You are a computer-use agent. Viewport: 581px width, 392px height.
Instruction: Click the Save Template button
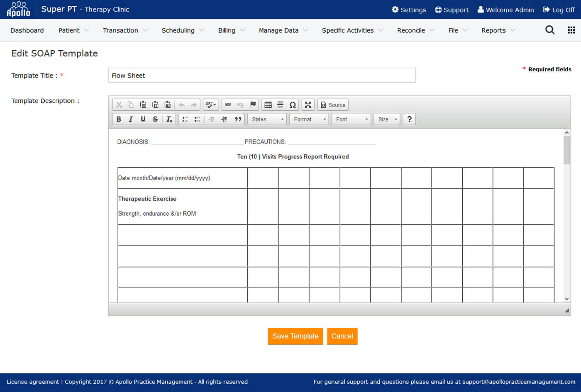pos(295,336)
